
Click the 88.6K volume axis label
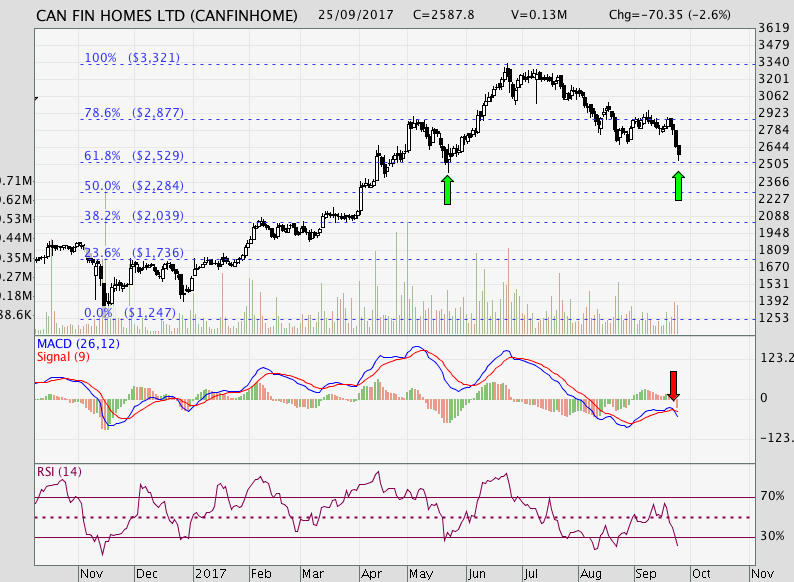16,315
